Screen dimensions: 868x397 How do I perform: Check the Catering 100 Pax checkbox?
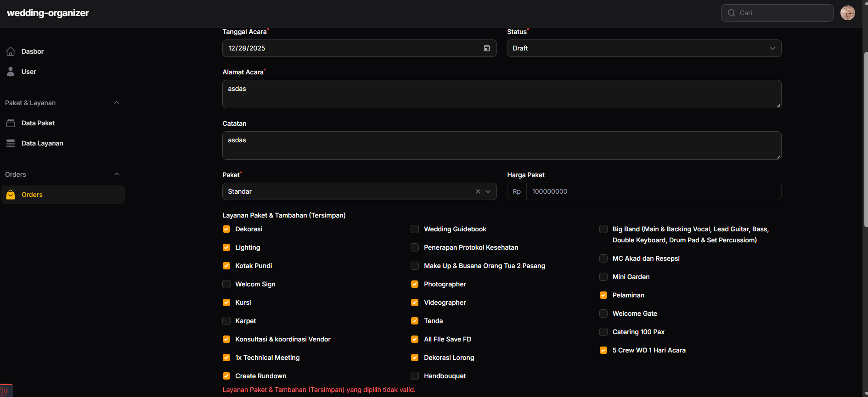603,332
